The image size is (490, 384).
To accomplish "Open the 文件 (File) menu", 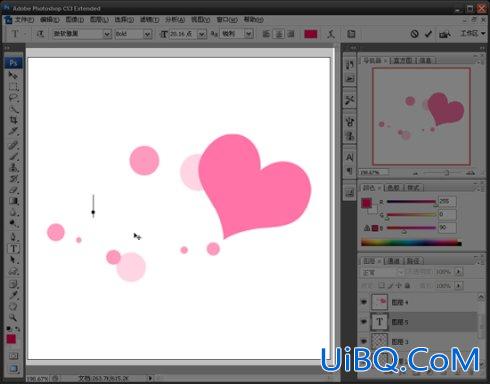I will click(24, 20).
